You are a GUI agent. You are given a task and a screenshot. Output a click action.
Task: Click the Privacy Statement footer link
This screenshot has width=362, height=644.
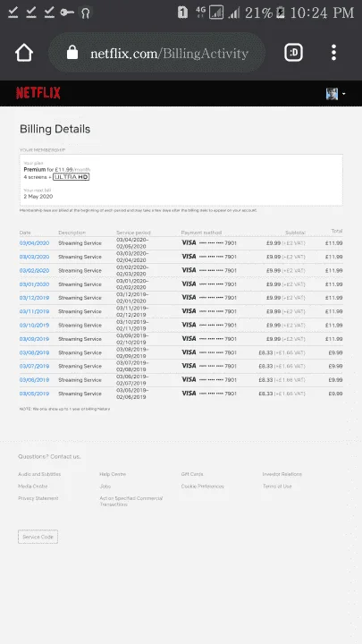[38, 498]
